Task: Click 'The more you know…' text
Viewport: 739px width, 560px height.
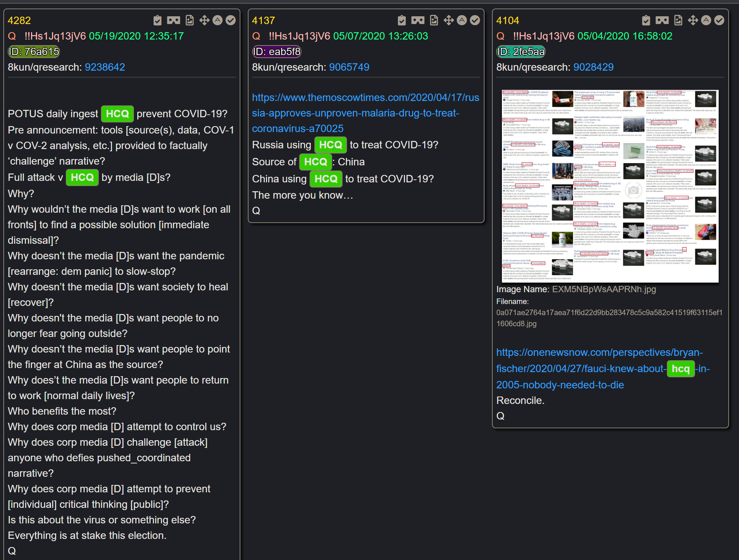Action: click(x=303, y=195)
